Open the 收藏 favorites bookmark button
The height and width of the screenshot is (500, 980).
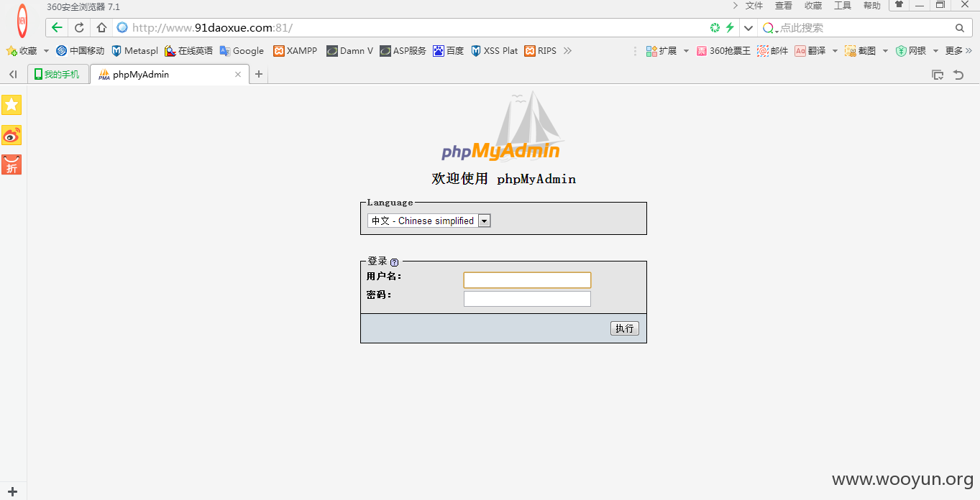tap(22, 51)
